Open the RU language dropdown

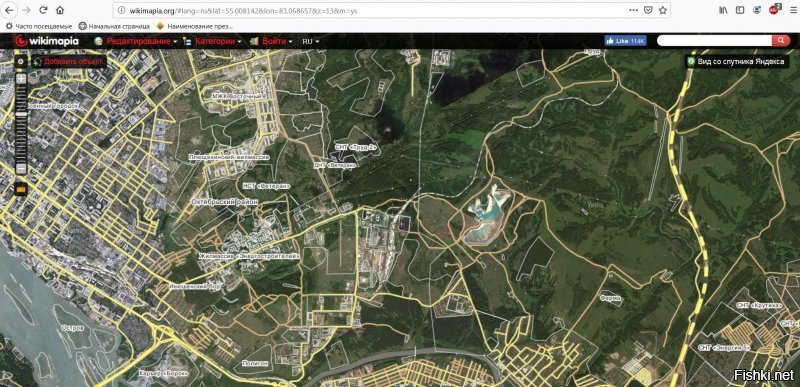tap(310, 41)
